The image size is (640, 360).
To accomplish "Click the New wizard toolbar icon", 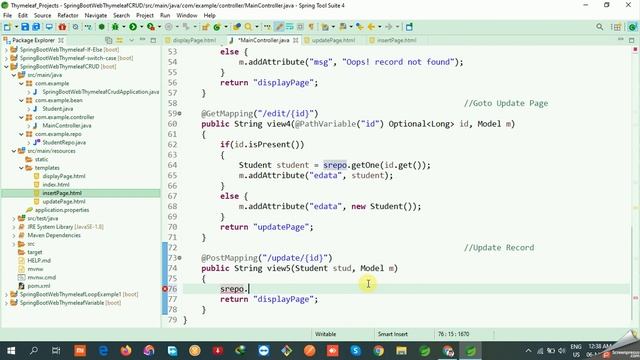I will [7, 27].
